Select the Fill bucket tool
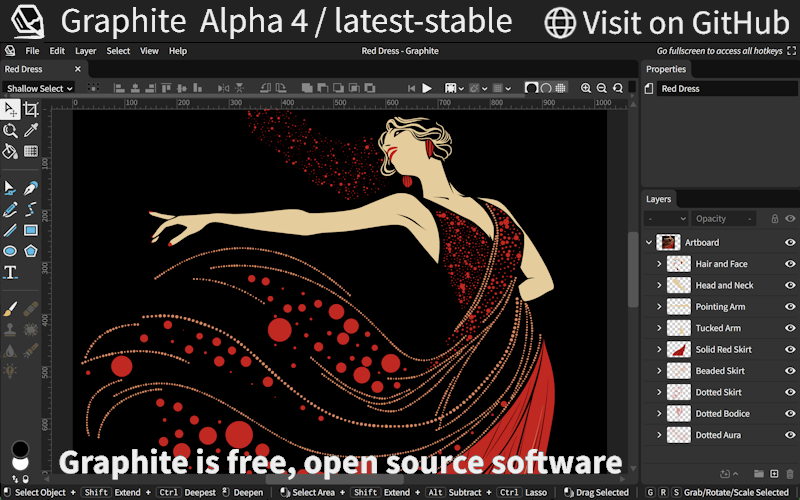 click(10, 151)
